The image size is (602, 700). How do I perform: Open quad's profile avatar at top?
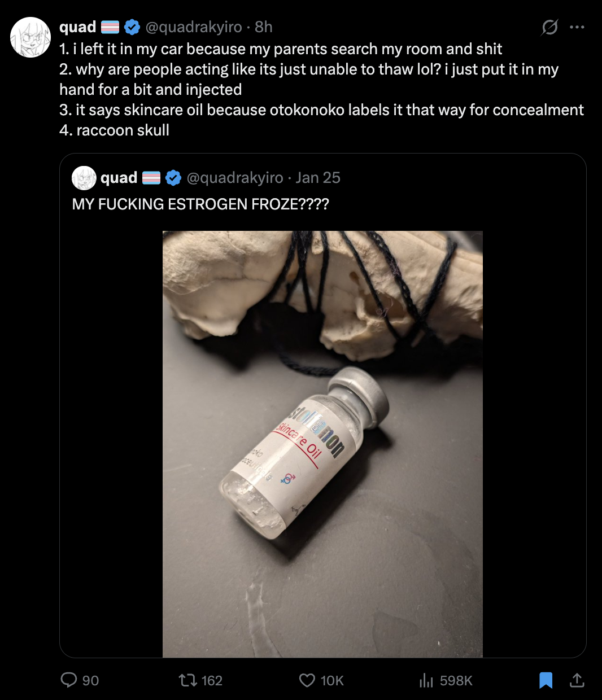(x=30, y=37)
